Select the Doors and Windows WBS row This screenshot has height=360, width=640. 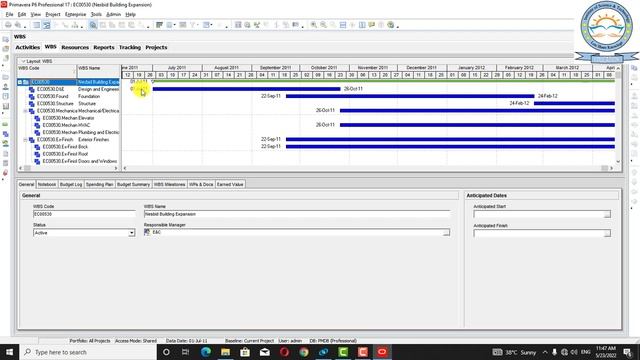[x=69, y=161]
